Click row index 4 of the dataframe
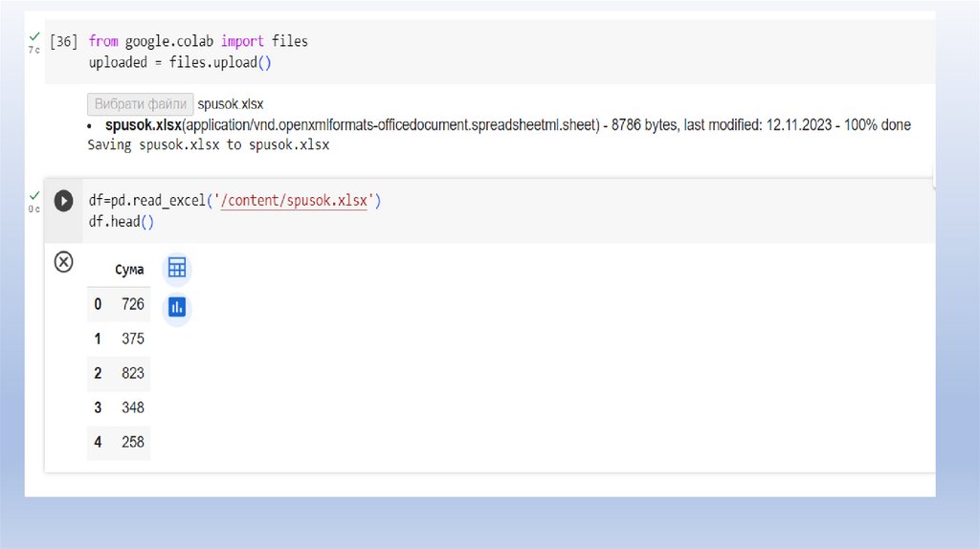 click(98, 442)
